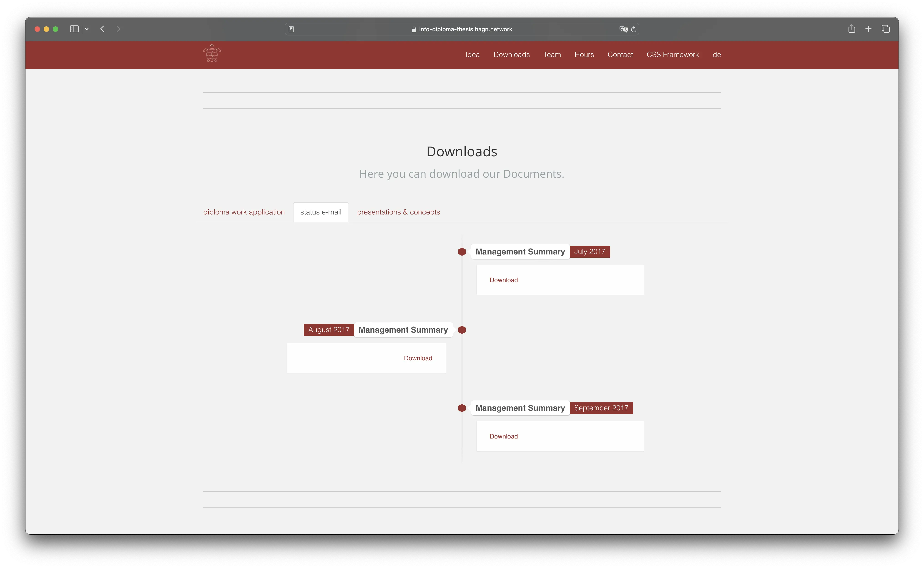The width and height of the screenshot is (924, 568).
Task: Click the URL address field
Action: point(465,29)
